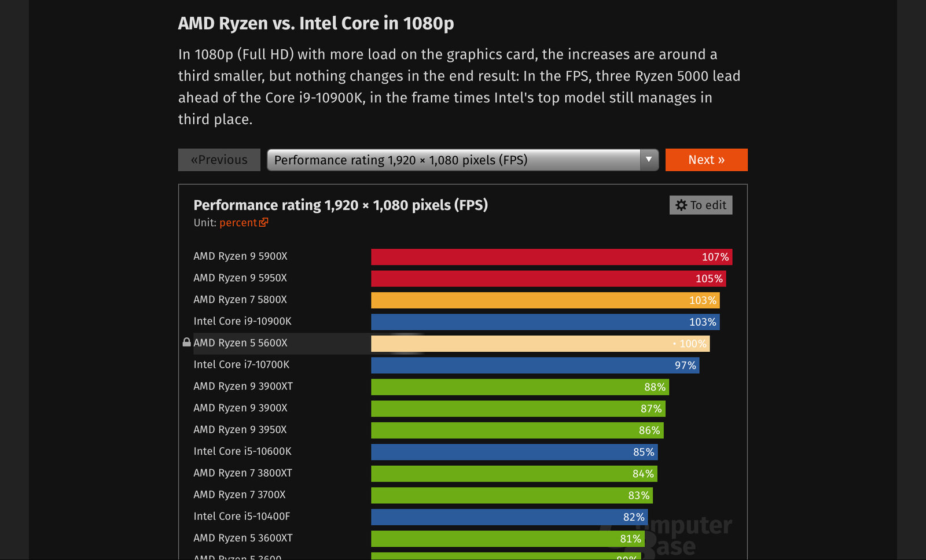Open the percent unit link
Screen dimensions: 926x560
[238, 223]
